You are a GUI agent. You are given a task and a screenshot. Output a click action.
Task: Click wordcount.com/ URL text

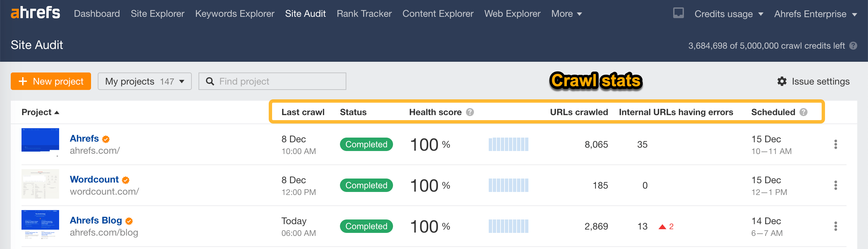click(x=104, y=192)
